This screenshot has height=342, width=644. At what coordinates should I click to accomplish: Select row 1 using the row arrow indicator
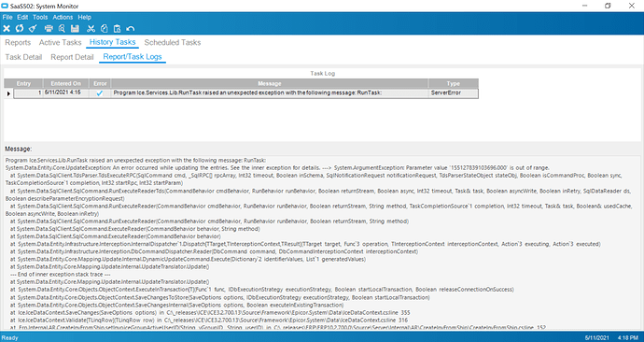coord(8,93)
